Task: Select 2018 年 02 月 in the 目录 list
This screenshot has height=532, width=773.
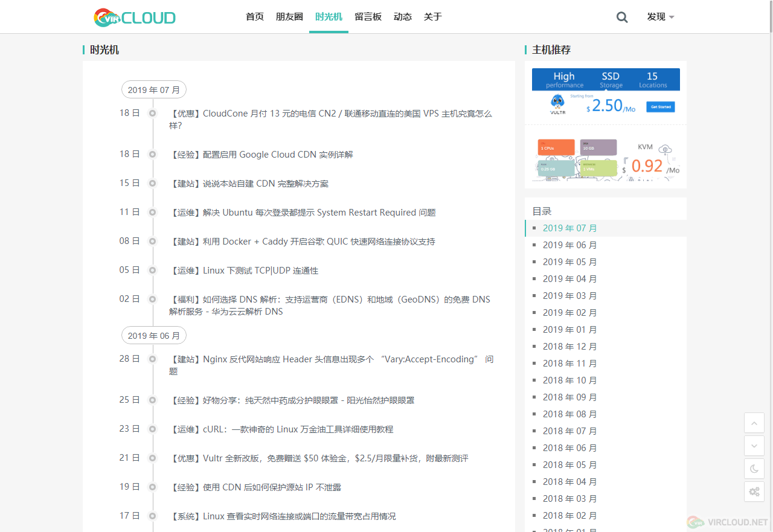Action: [569, 516]
